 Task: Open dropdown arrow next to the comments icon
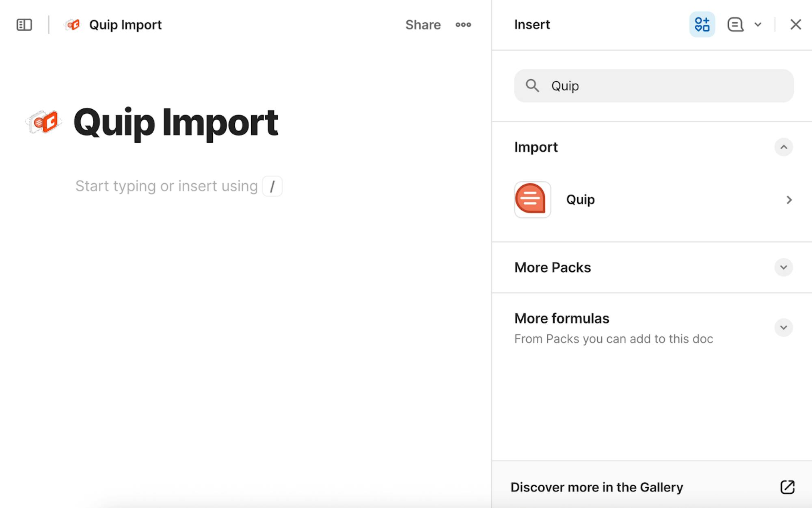[758, 24]
